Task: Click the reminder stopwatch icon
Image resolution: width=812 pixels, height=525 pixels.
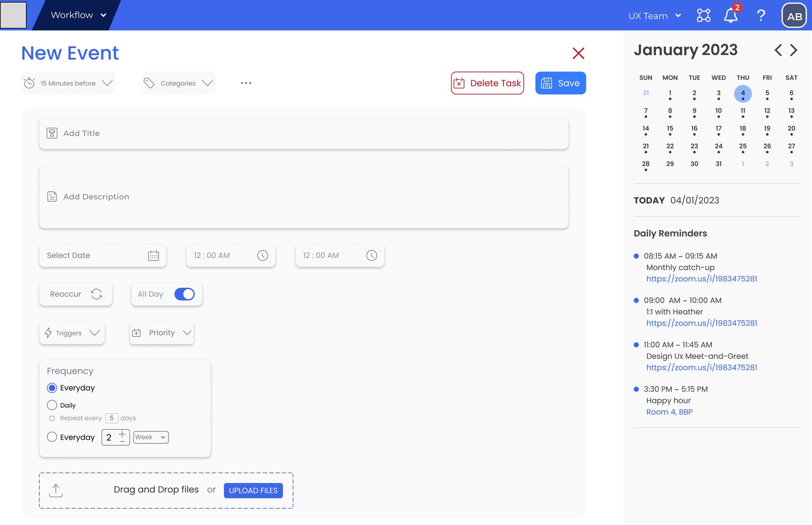Action: tap(29, 83)
